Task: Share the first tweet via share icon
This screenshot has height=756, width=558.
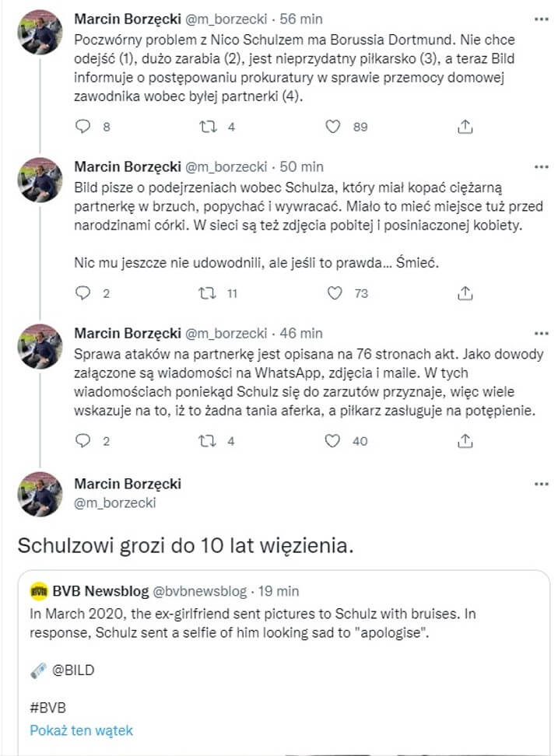Action: (x=465, y=127)
